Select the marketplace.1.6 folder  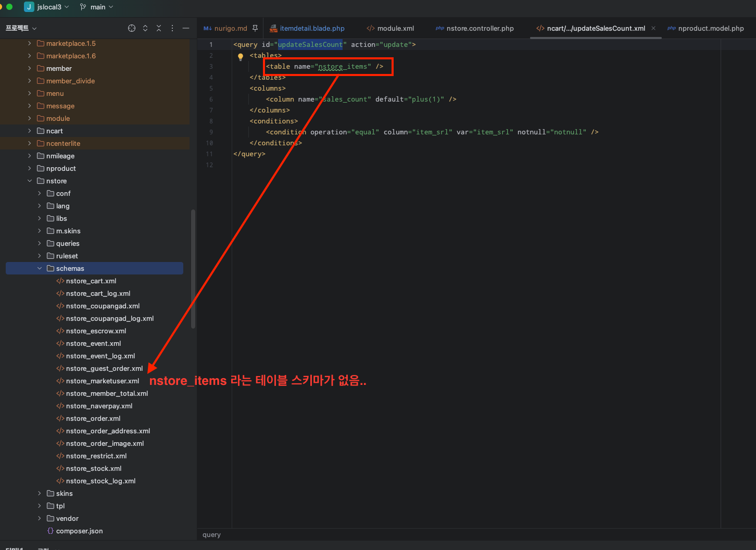click(x=66, y=56)
